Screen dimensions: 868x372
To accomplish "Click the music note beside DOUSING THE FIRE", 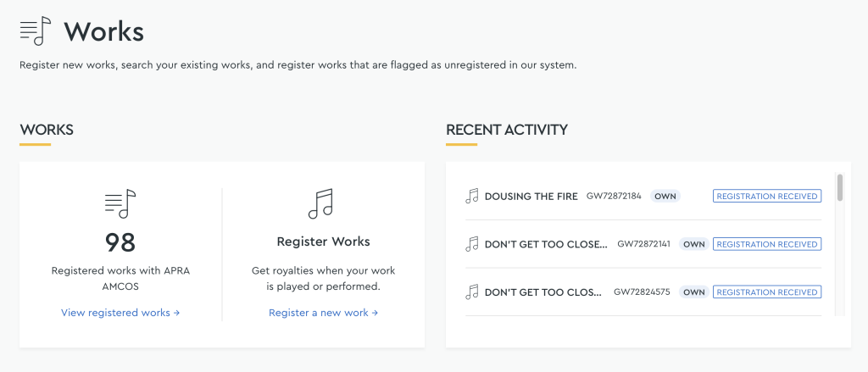I will click(471, 196).
